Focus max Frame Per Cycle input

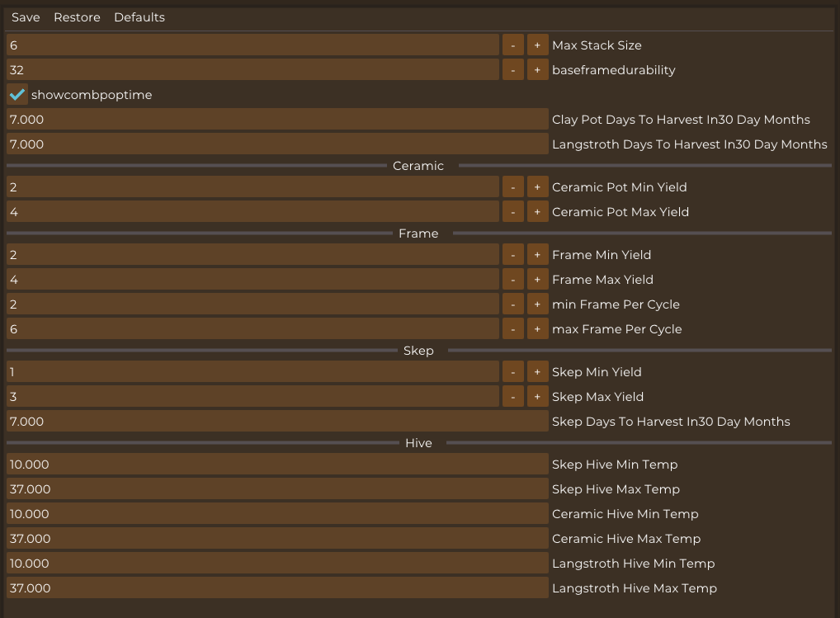[x=252, y=329]
